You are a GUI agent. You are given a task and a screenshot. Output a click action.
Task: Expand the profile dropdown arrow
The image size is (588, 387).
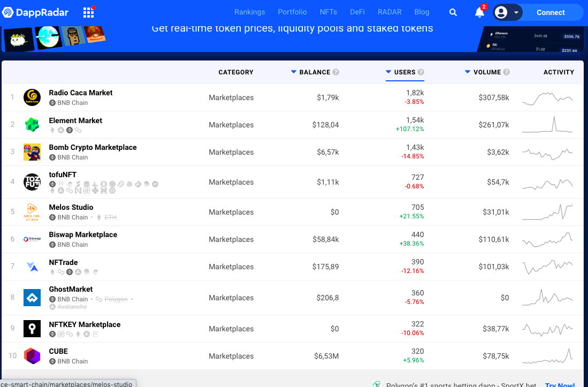[x=516, y=12]
